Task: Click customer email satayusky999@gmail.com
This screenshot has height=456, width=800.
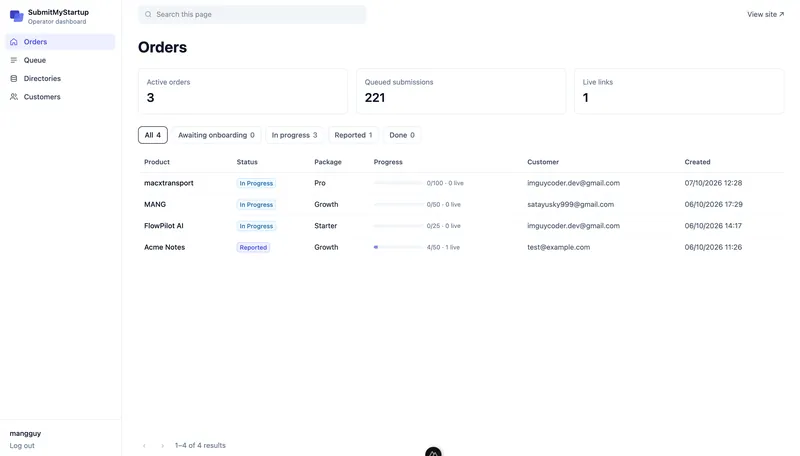Action: pyautogui.click(x=570, y=205)
